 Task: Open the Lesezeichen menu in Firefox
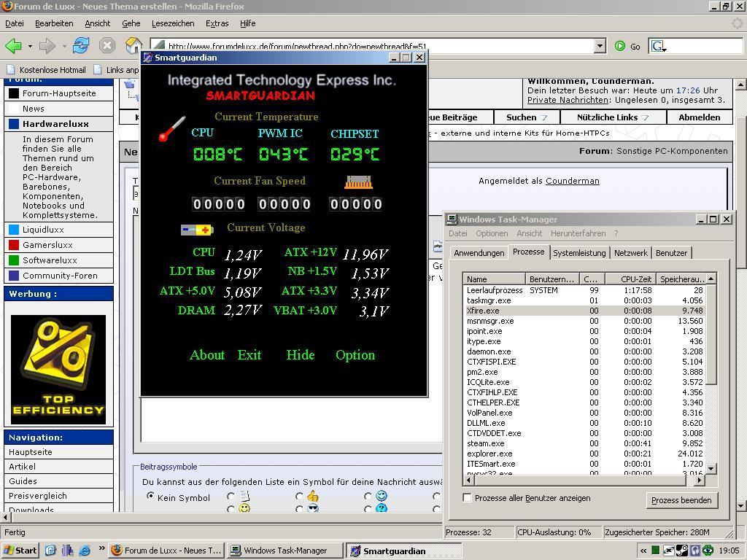[x=173, y=23]
